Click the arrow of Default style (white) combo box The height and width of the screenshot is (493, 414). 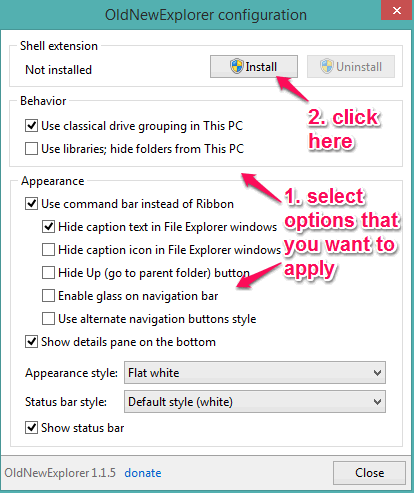(377, 402)
